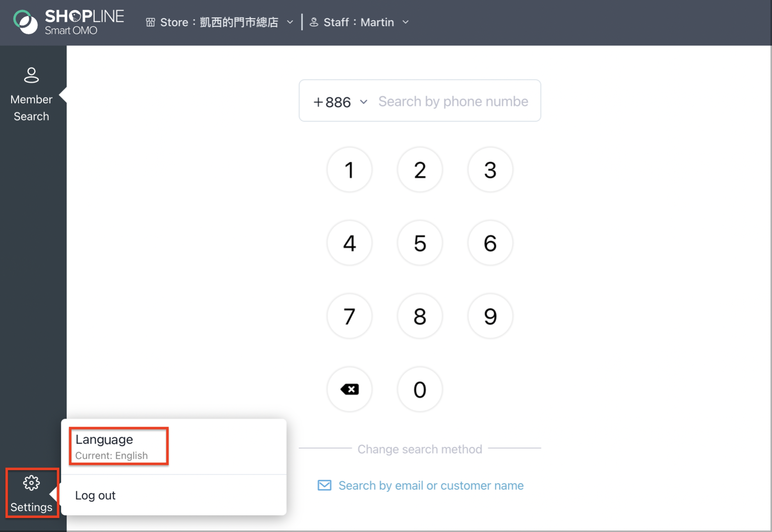Click Search by email or customer name

coord(431,486)
